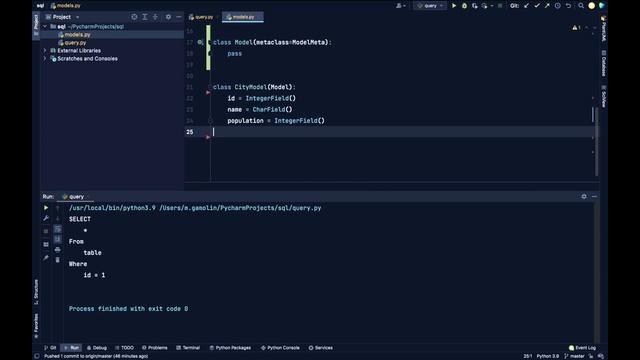Screen dimensions: 640x360
Task: Open the Project view selector dropdown
Action: click(62, 17)
